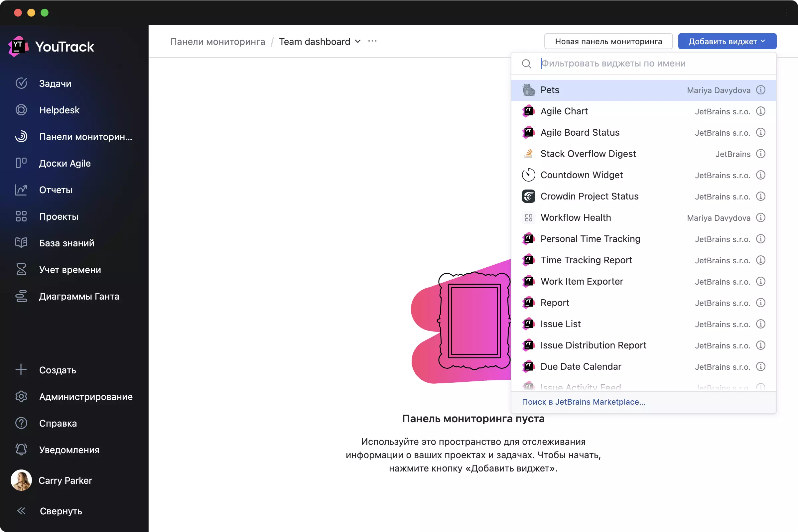
Task: Click the Учет времени sidebar icon
Action: click(21, 270)
